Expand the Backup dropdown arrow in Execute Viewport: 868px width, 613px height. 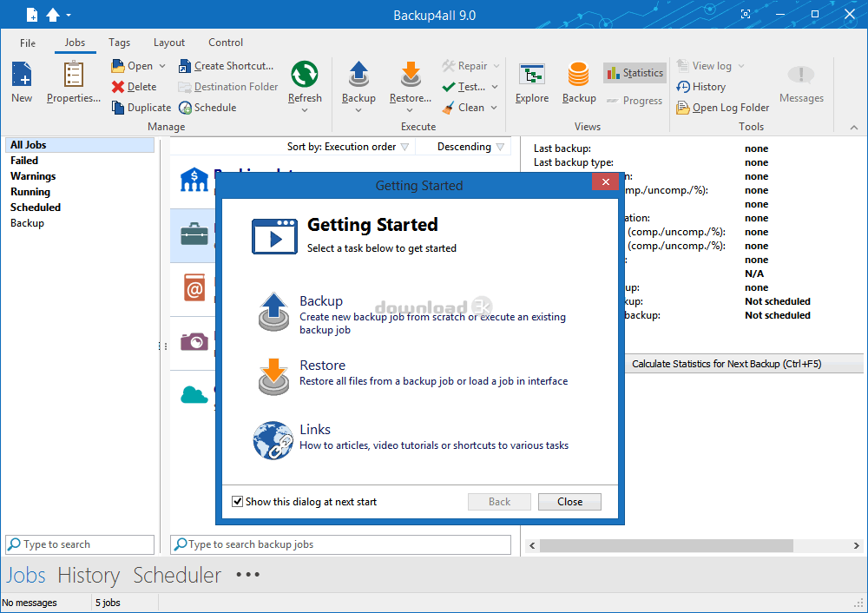point(358,110)
